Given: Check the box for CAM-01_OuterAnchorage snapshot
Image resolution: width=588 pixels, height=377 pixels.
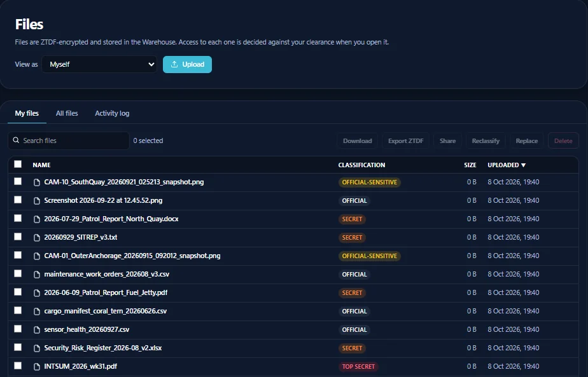Looking at the screenshot, I should [18, 255].
